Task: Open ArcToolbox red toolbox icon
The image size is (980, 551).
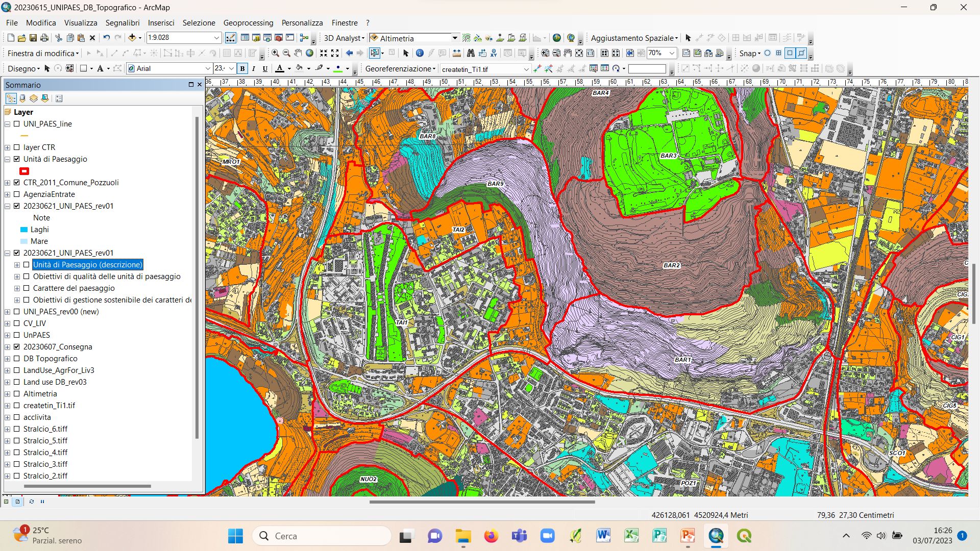Action: pyautogui.click(x=279, y=38)
